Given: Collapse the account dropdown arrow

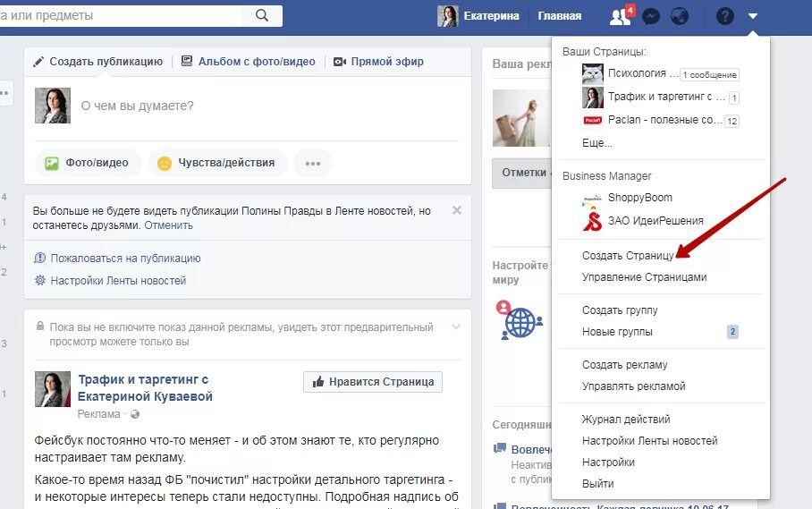Looking at the screenshot, I should (x=753, y=16).
